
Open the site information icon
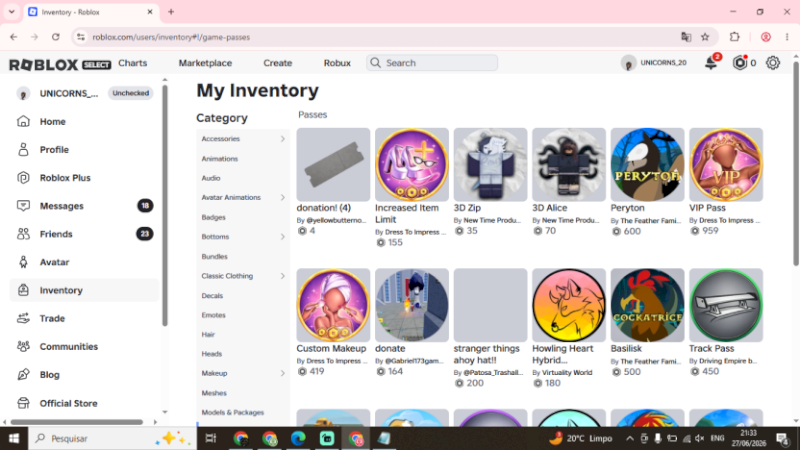point(81,37)
